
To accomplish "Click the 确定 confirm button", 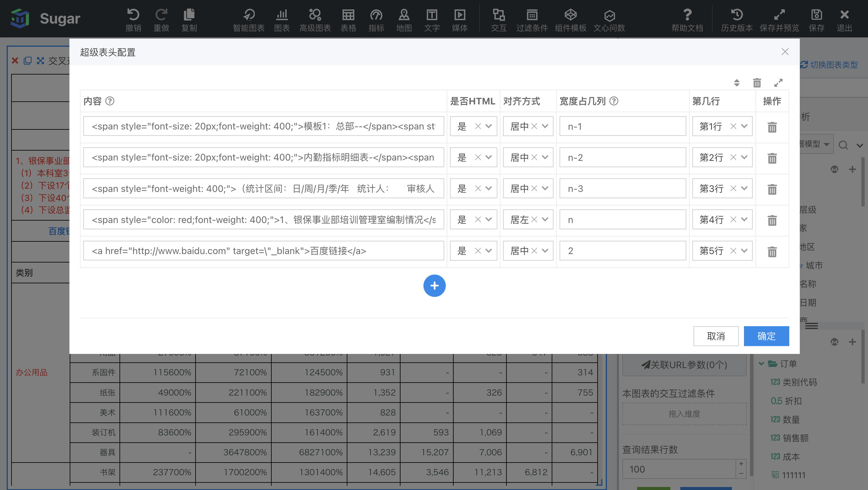I will tap(766, 336).
